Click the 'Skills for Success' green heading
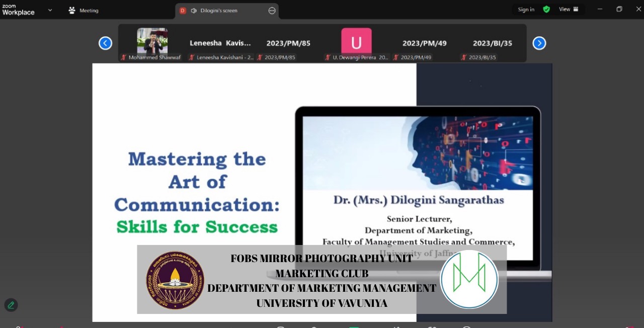Screen dimensions: 644x328 [197, 227]
